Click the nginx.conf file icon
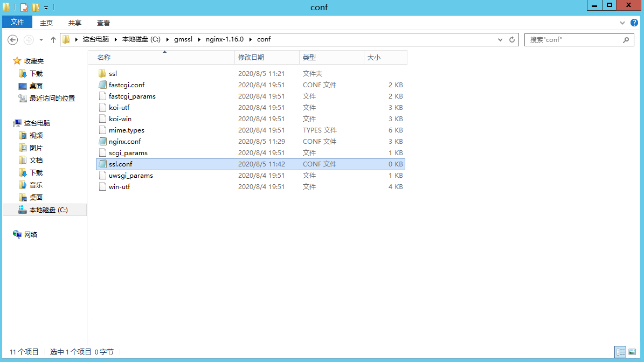Viewport: 644px width, 362px height. click(x=102, y=142)
